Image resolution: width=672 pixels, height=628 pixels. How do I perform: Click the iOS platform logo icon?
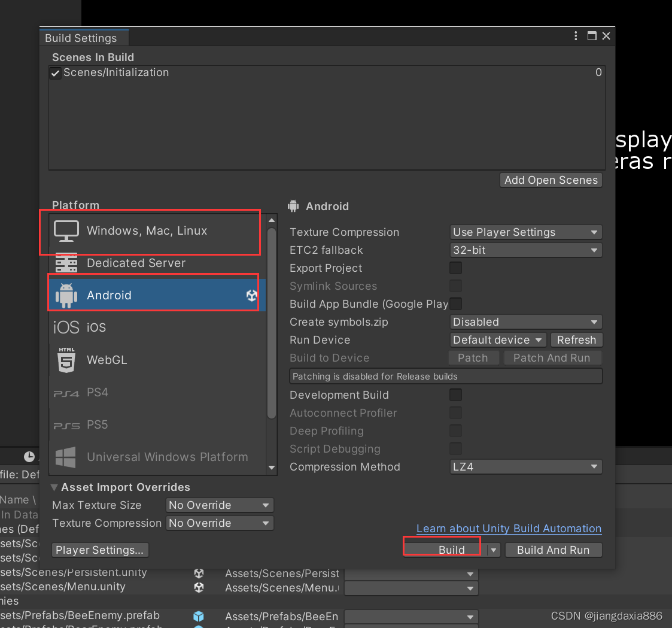(66, 327)
